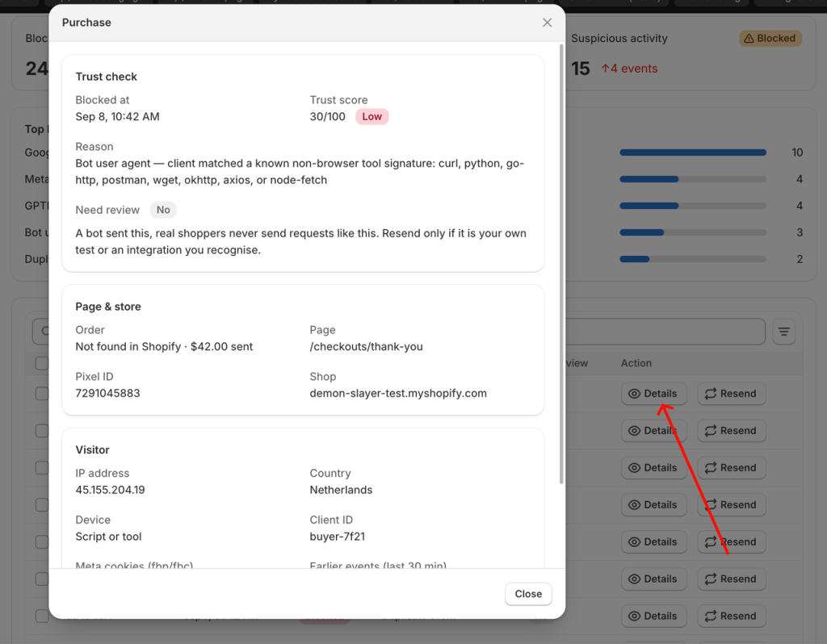Click the device value Script or tool

(108, 537)
